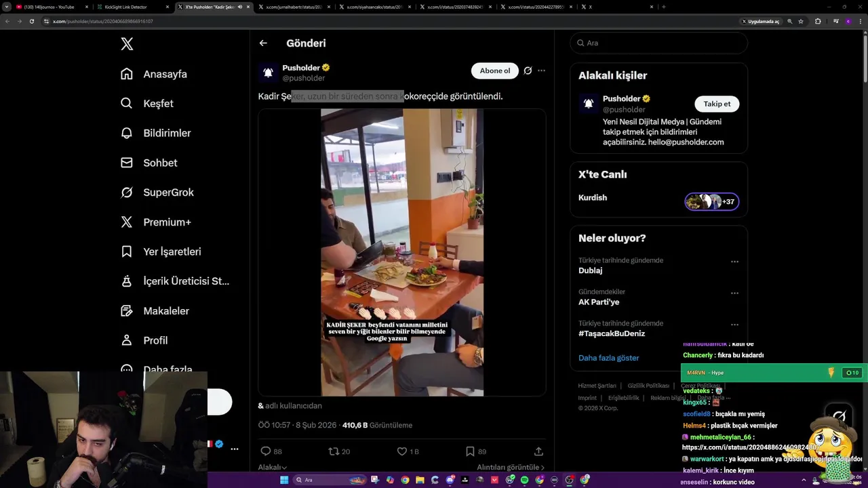Screen dimensions: 868x488
Task: Switch to the x.com/jurnalhabertr tab
Action: [293, 7]
